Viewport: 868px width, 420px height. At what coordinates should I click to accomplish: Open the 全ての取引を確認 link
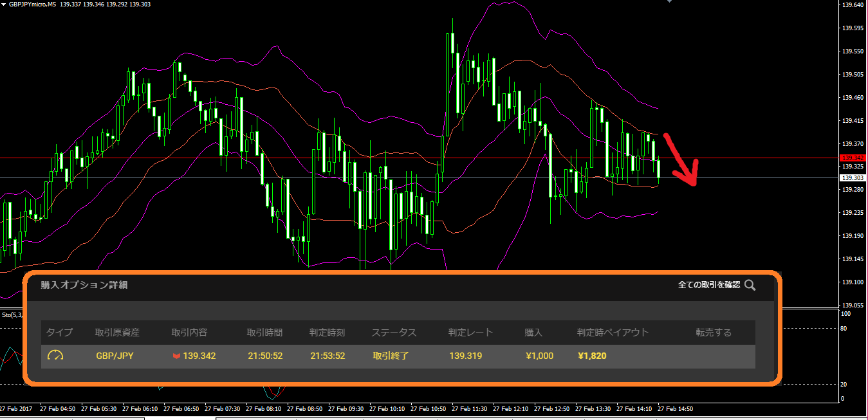click(x=708, y=285)
